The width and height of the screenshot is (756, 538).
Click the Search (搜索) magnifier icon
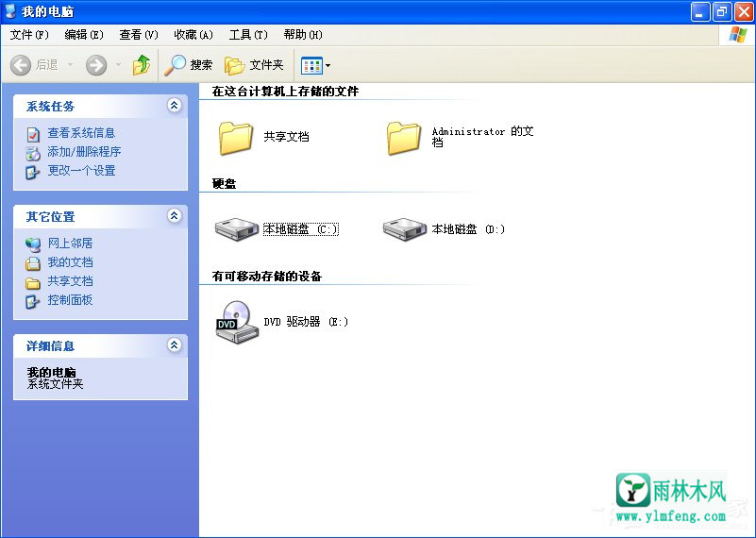click(x=175, y=65)
